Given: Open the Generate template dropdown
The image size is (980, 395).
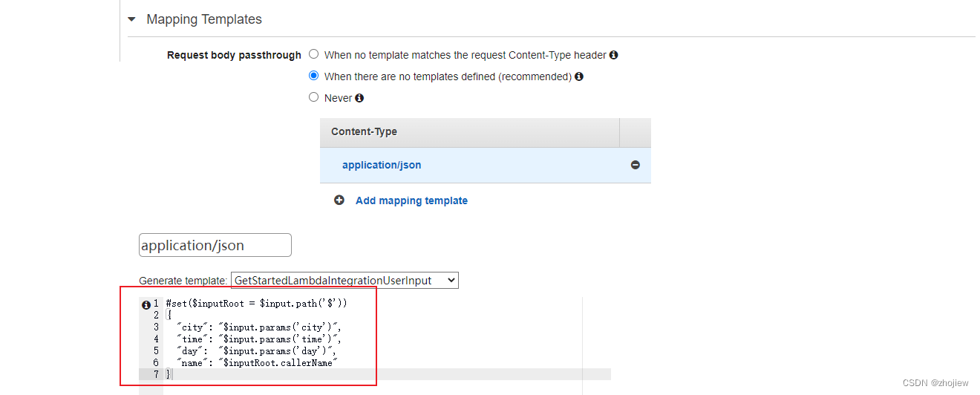Looking at the screenshot, I should click(x=344, y=280).
